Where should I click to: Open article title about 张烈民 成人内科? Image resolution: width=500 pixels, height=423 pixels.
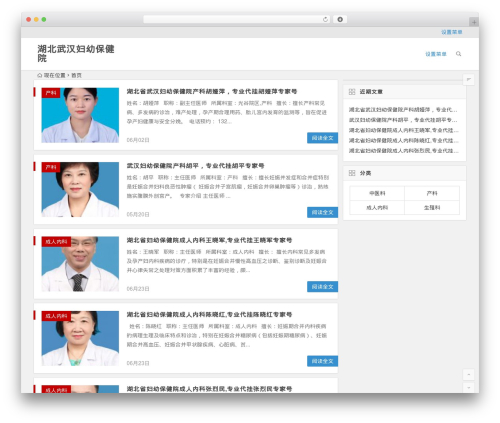pyautogui.click(x=209, y=389)
